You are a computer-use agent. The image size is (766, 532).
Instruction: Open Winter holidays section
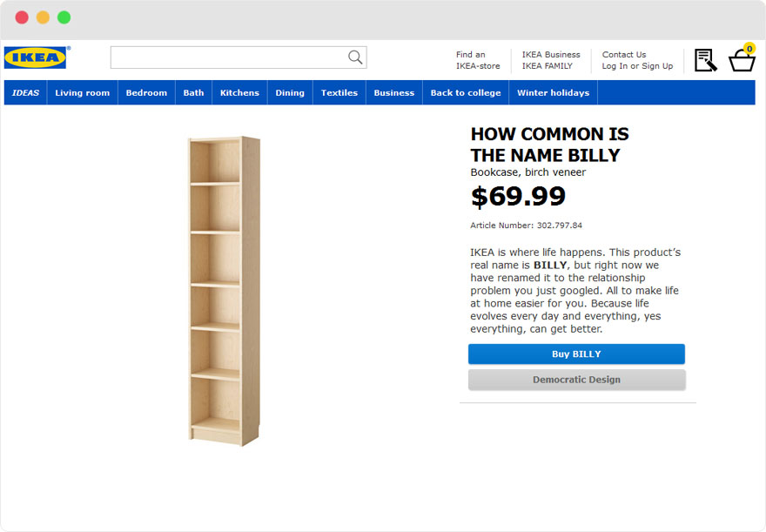tap(553, 93)
